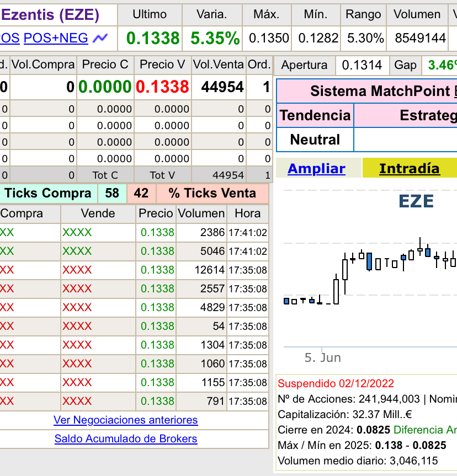Open the small blue chart icon beside POS+NEG
Screen dimensions: 457x476
[100, 38]
